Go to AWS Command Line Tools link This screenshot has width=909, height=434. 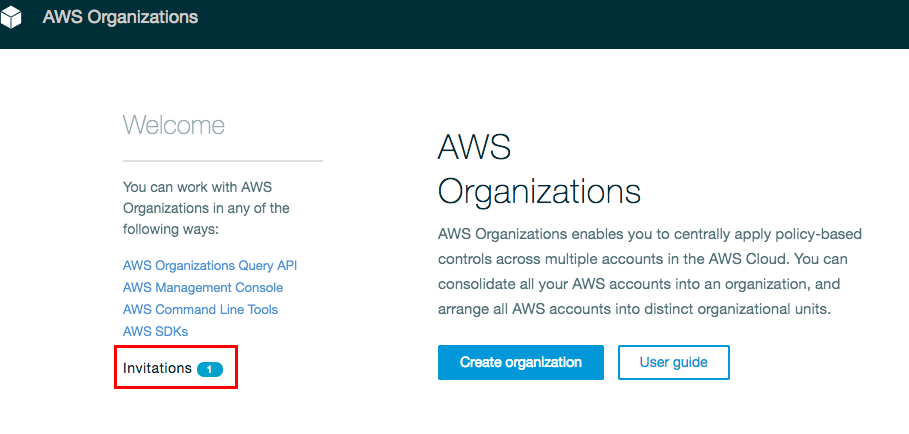pyautogui.click(x=200, y=310)
